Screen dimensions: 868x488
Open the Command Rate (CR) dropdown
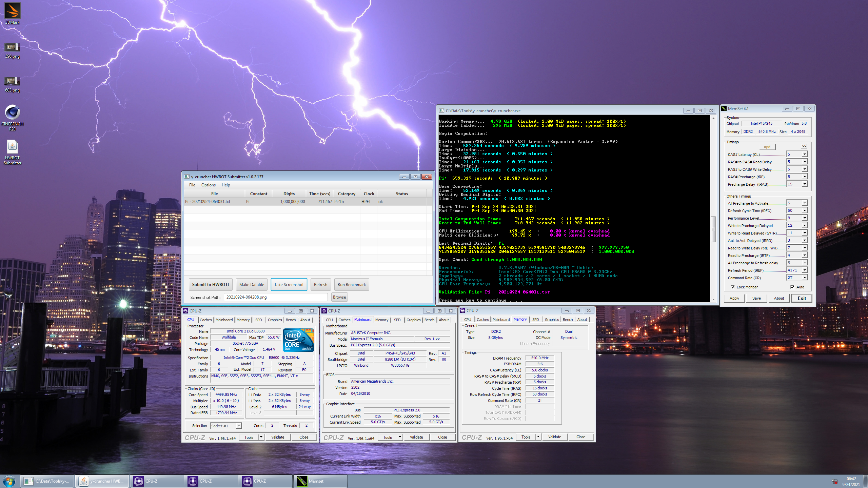coord(804,278)
